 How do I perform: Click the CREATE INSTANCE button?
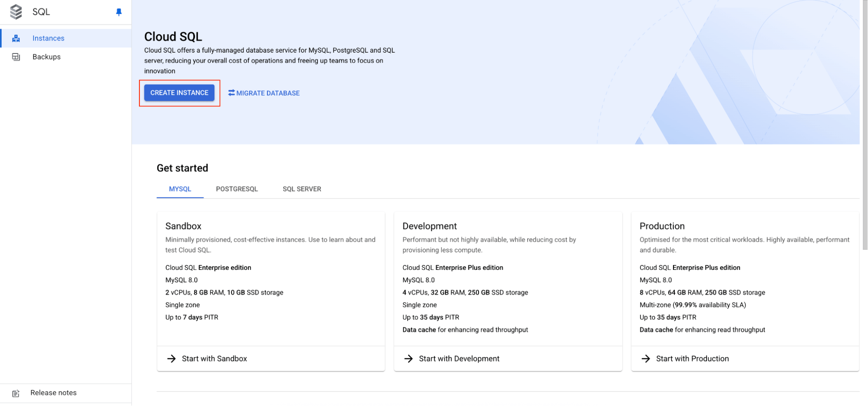(x=179, y=93)
